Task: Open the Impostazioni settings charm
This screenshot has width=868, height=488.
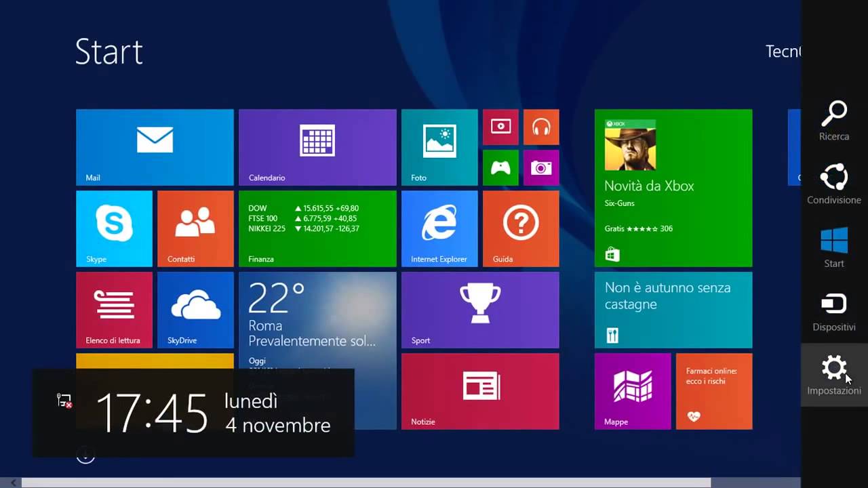Action: pos(834,375)
